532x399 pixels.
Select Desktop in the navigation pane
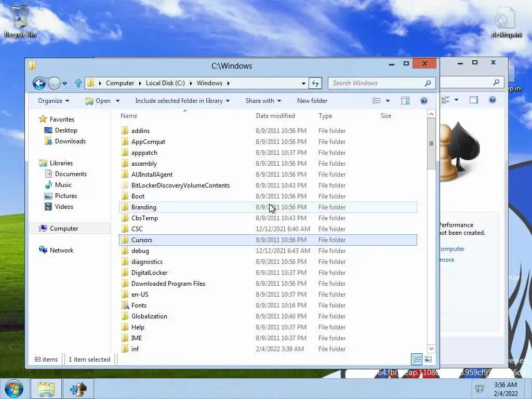pos(66,130)
